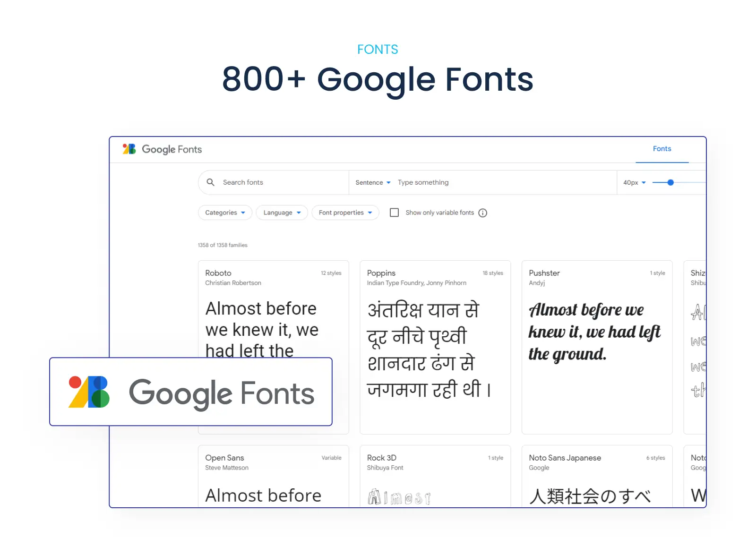Screen dimensions: 756x546
Task: Click the 18 styles label on Poppins
Action: (x=493, y=273)
